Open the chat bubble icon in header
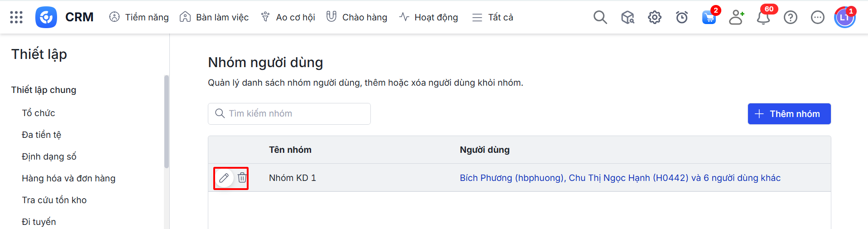Image resolution: width=868 pixels, height=229 pixels. click(818, 17)
